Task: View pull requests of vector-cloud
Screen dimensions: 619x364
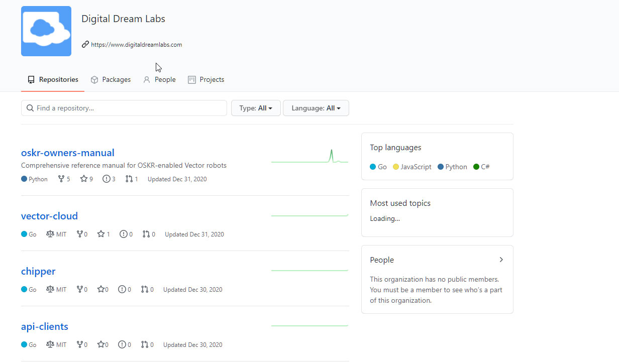Action: point(149,234)
